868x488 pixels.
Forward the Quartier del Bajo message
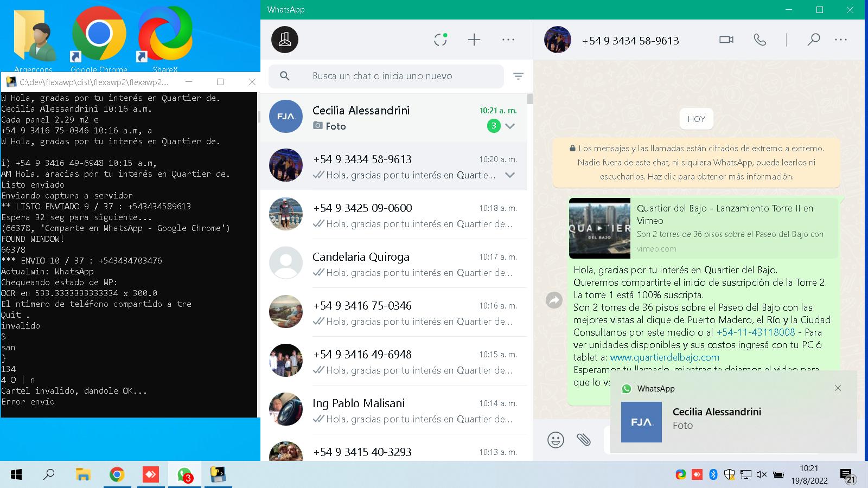554,300
